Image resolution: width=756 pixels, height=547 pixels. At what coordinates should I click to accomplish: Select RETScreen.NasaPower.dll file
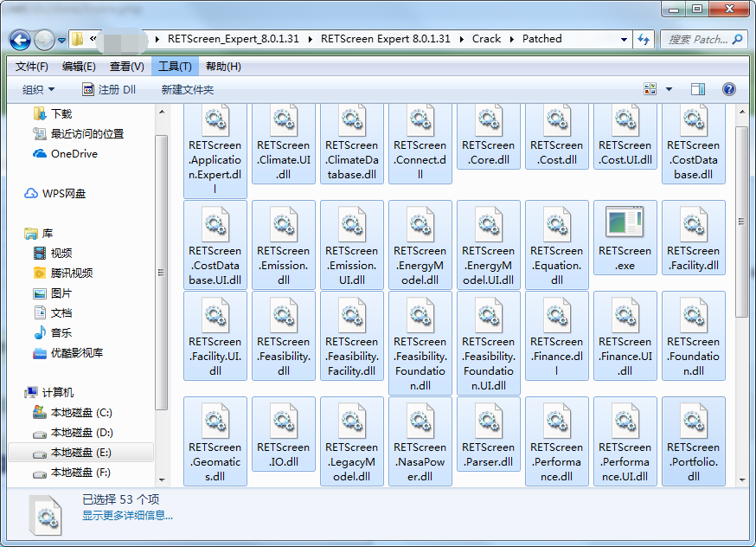pyautogui.click(x=420, y=441)
